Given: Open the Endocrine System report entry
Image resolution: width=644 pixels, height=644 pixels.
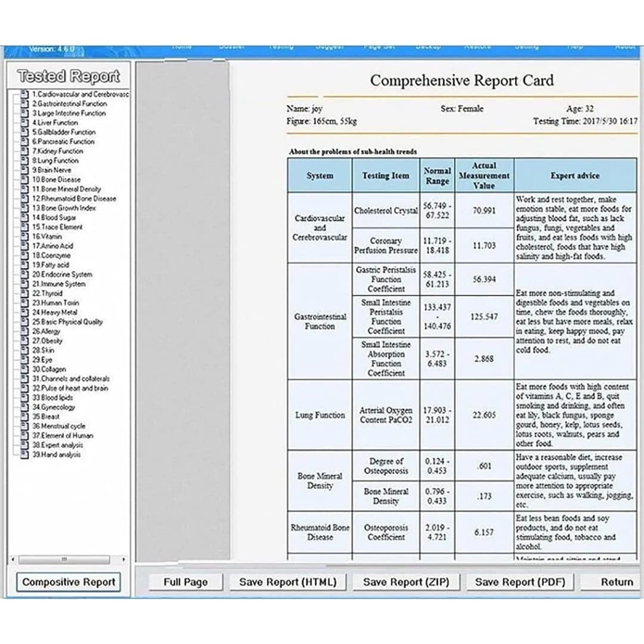Looking at the screenshot, I should (62, 274).
